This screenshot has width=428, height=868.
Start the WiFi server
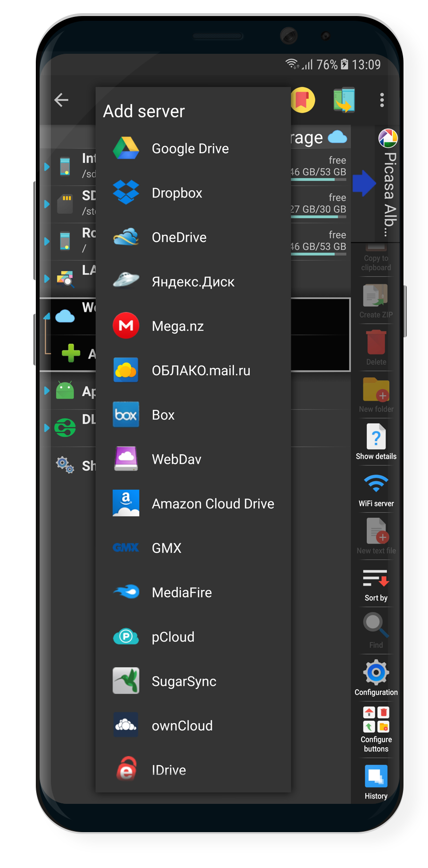[x=376, y=490]
